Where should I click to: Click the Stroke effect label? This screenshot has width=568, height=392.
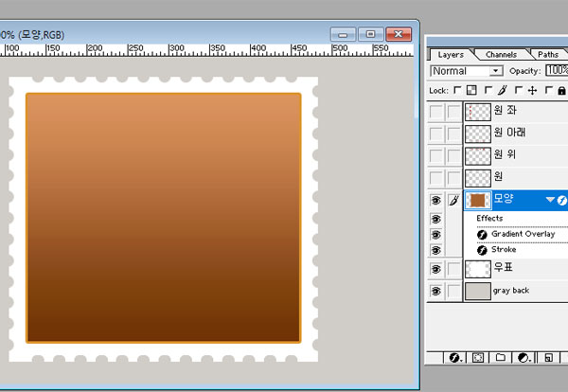click(504, 249)
